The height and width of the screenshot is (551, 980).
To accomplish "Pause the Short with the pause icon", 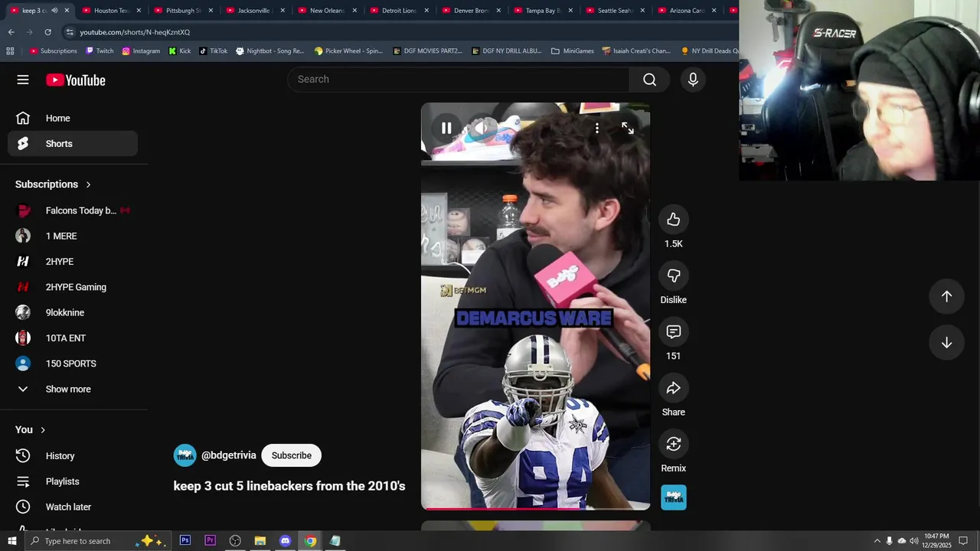I will click(446, 128).
